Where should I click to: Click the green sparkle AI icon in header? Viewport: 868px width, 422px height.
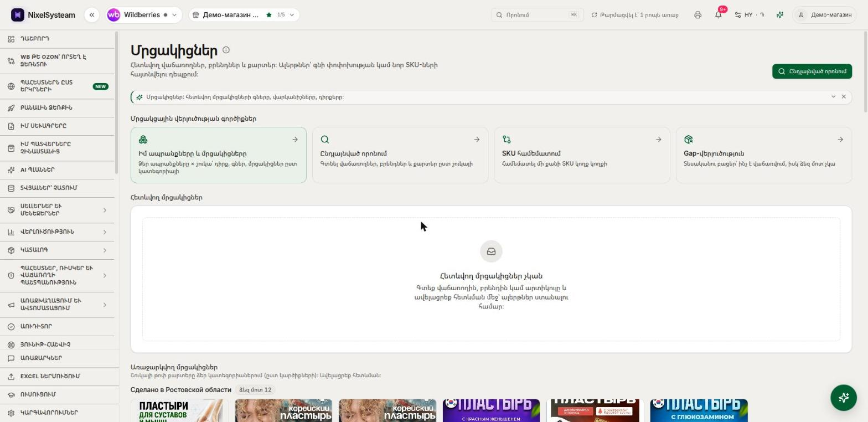pyautogui.click(x=780, y=15)
